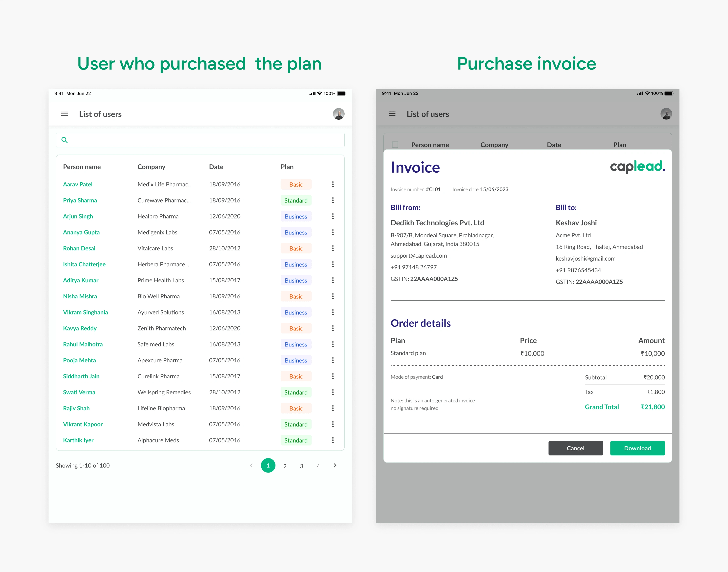This screenshot has height=572, width=728.
Task: Go to page 2
Action: 285,466
